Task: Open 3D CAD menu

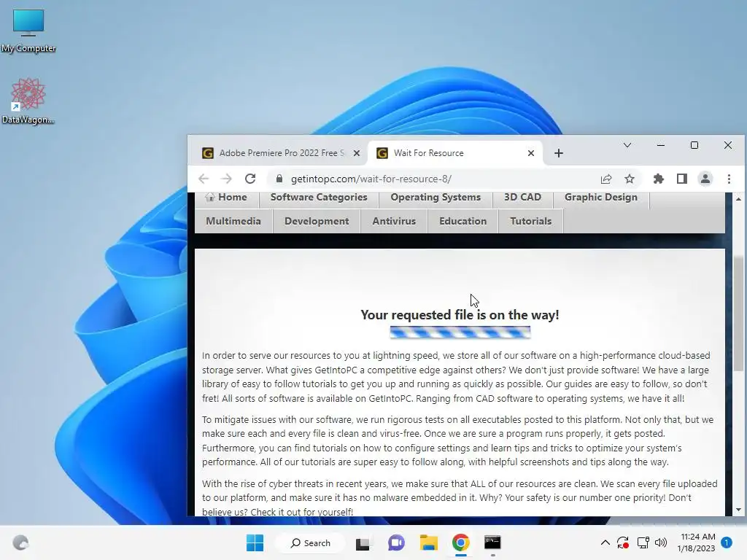Action: tap(522, 198)
